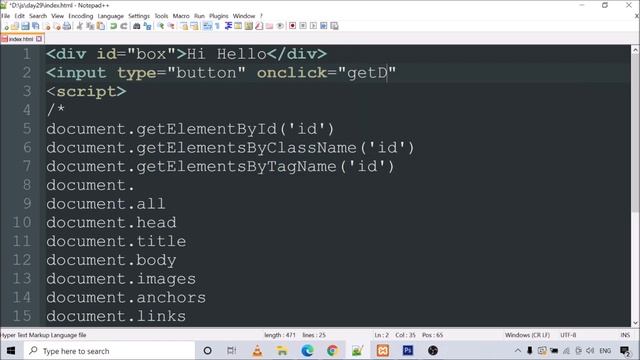Click the ENG language indicator
This screenshot has width=640, height=360.
[x=605, y=351]
